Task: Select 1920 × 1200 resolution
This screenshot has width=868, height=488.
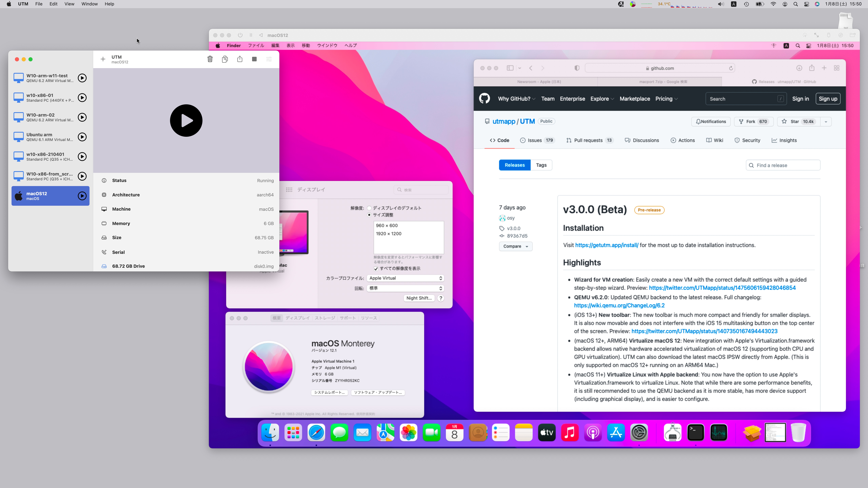Action: (389, 233)
